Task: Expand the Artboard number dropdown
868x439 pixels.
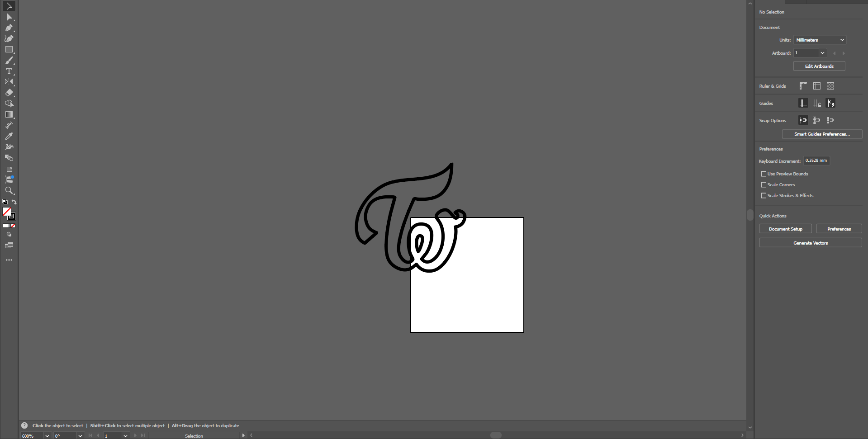Action: 822,53
